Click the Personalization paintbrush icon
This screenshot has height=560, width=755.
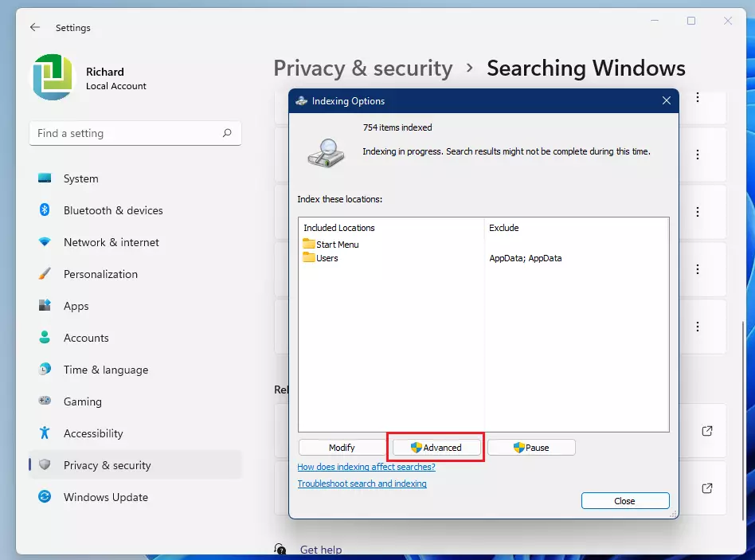pos(45,273)
